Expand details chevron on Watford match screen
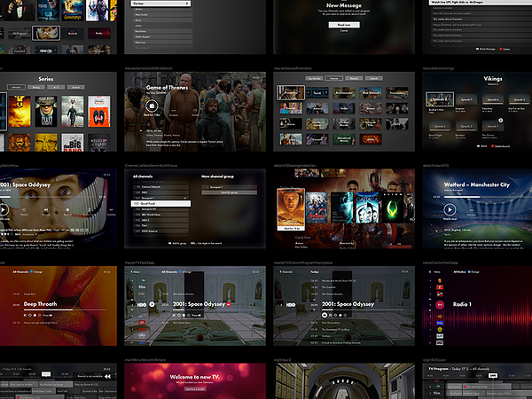Screen dimensions: 532x399 (x=437, y=231)
